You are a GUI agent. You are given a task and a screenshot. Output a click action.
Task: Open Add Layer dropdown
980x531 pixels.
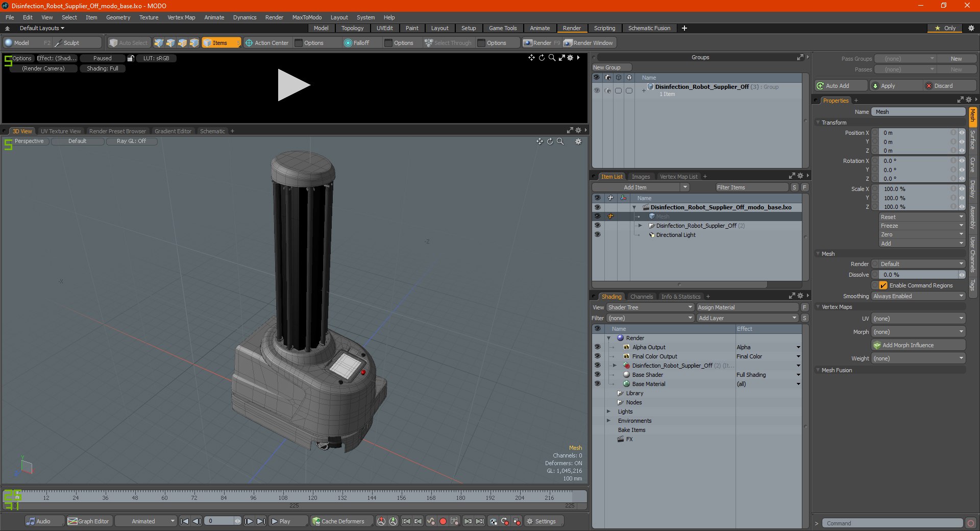point(747,318)
